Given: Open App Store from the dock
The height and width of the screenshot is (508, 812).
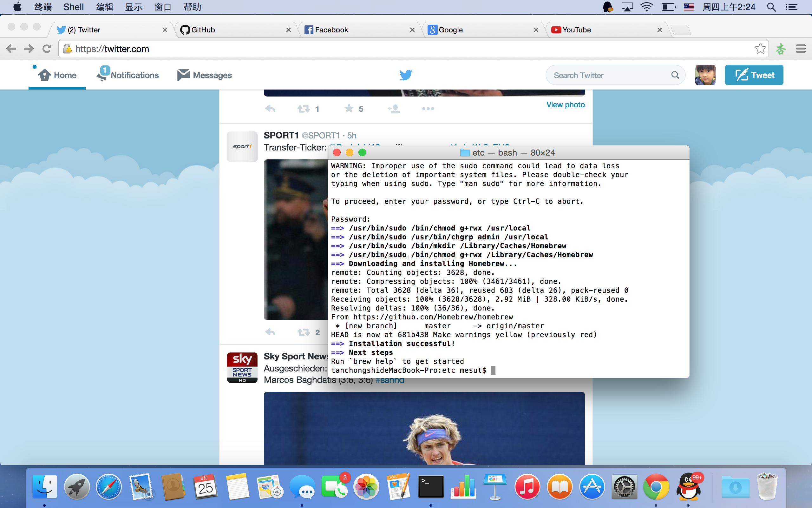Looking at the screenshot, I should pyautogui.click(x=592, y=486).
